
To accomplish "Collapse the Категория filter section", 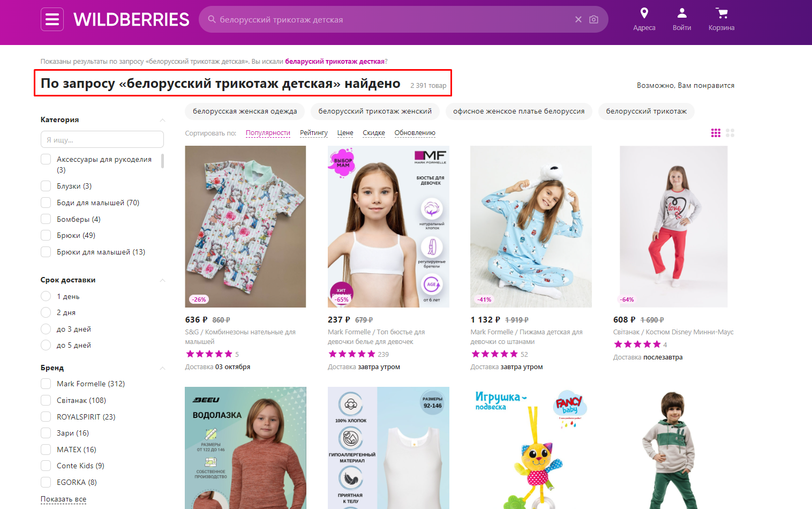I will pyautogui.click(x=162, y=120).
